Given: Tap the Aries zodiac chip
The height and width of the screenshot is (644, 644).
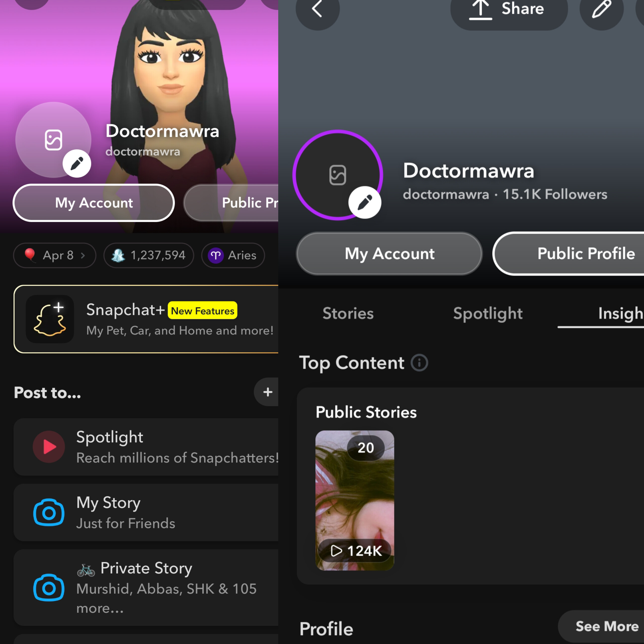Looking at the screenshot, I should (233, 255).
